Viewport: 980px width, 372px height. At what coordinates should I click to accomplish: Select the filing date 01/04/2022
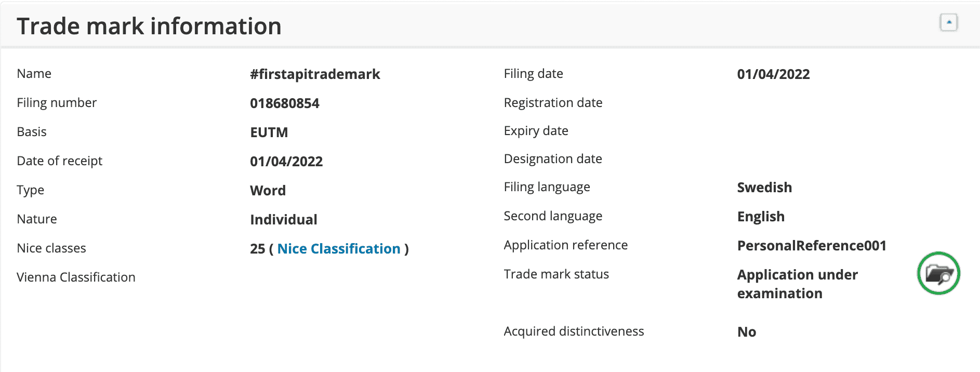[773, 74]
